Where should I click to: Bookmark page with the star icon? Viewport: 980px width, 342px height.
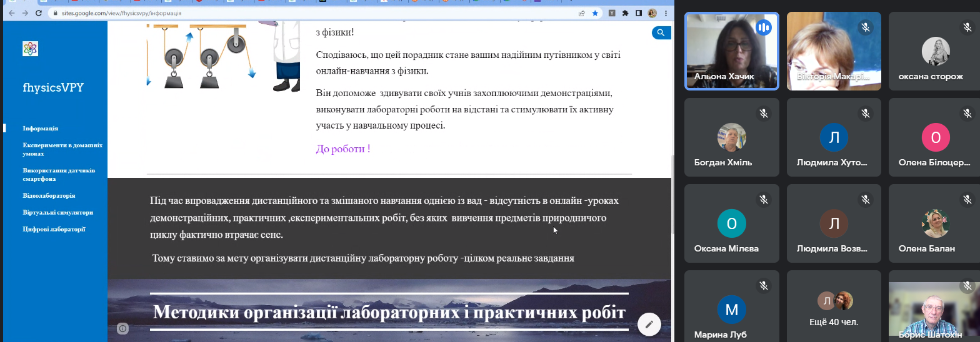[595, 12]
